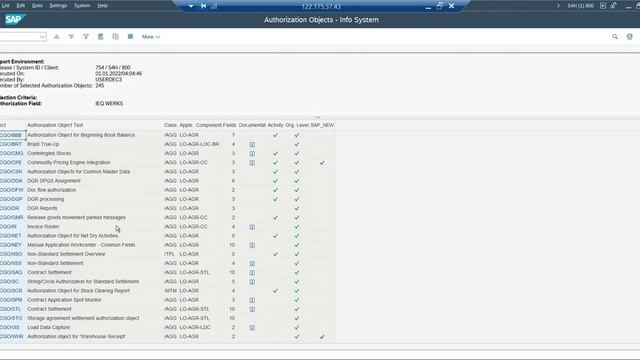Open documentation for Non-Standard Settlement row
The height and width of the screenshot is (360, 640).
[252, 263]
